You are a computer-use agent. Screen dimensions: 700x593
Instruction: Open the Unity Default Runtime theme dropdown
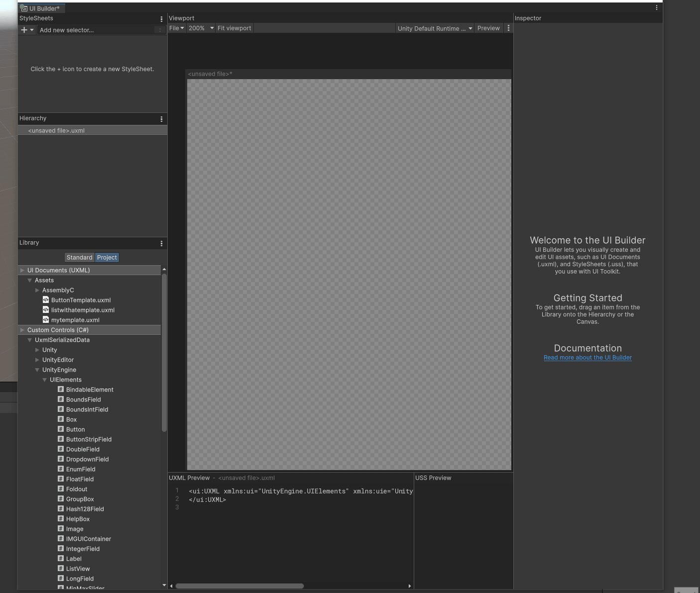tap(434, 28)
